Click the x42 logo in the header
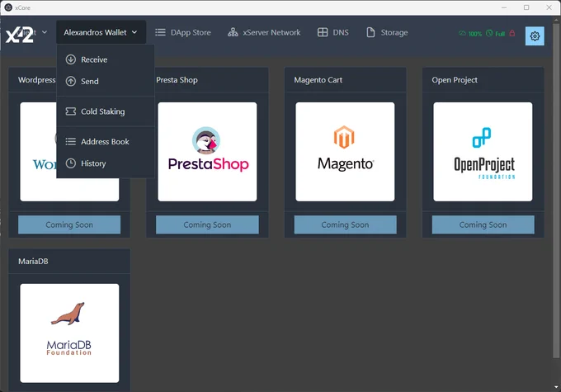This screenshot has width=561, height=392. 20,35
